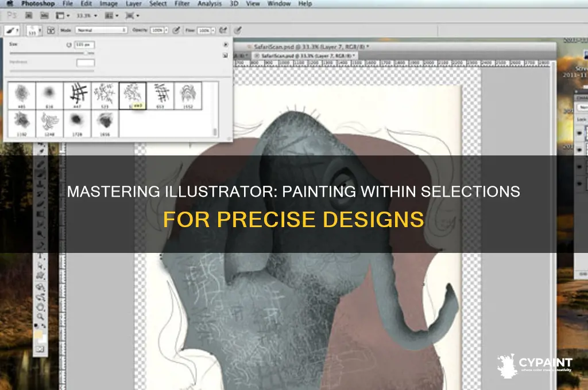Open the zoom level 33.3% dropdown
Screen dimensions: 588x390
pyautogui.click(x=87, y=15)
